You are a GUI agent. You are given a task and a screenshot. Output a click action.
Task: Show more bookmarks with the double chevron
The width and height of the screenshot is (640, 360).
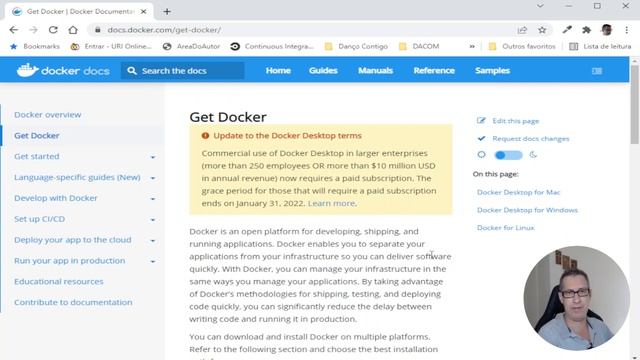[472, 47]
